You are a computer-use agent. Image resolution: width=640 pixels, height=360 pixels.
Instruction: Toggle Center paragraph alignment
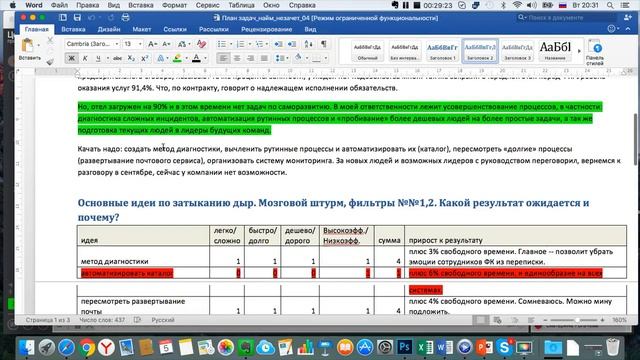tap(237, 58)
